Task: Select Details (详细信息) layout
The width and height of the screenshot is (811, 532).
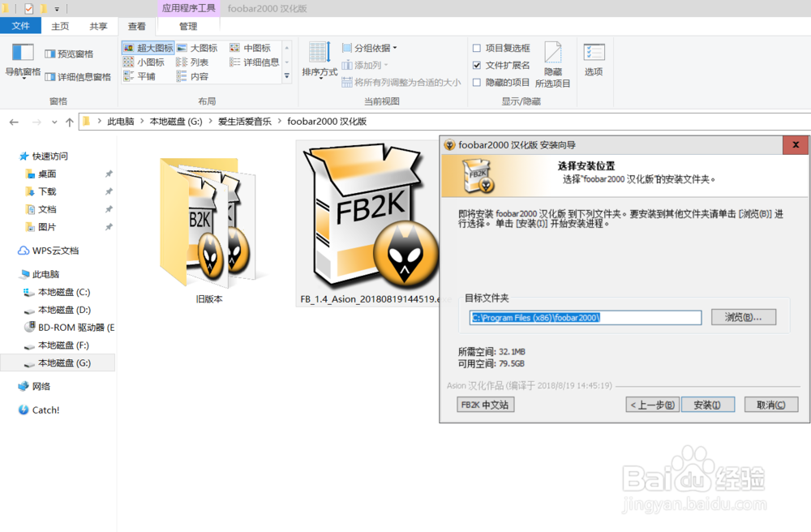Action: pyautogui.click(x=255, y=62)
